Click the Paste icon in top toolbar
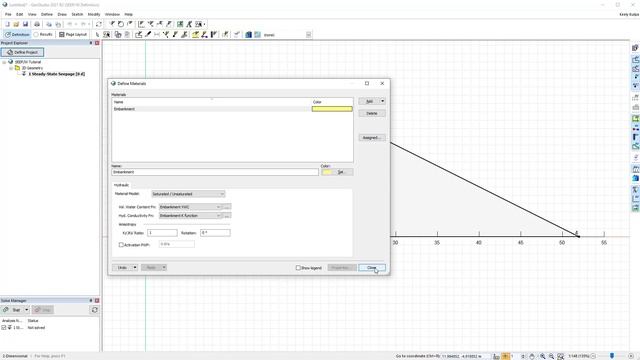 pos(58,24)
